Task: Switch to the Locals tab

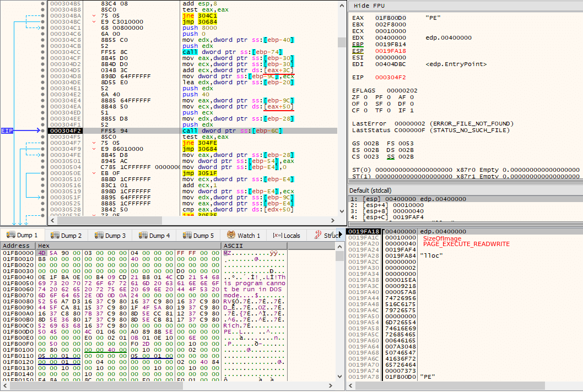Action: coord(287,235)
